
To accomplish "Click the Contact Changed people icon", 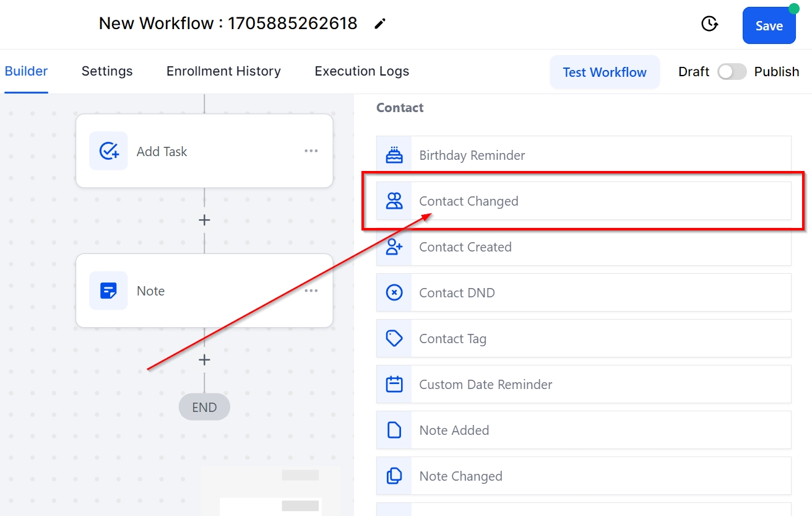I will click(394, 201).
